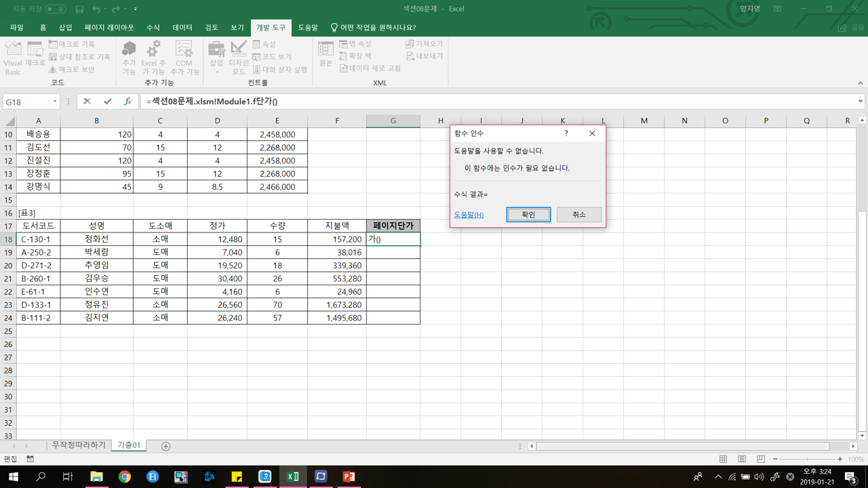This screenshot has height=488, width=868.
Task: Toggle the 자동 저장 AutoSave switch
Action: coord(56,9)
